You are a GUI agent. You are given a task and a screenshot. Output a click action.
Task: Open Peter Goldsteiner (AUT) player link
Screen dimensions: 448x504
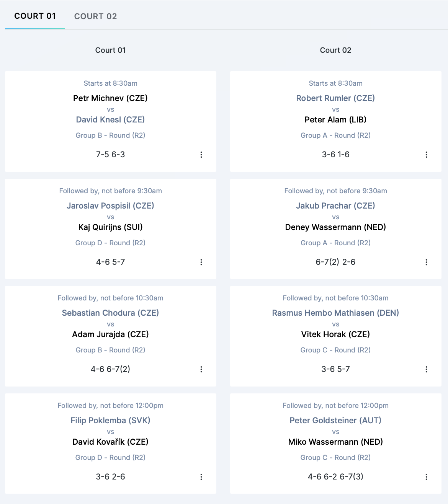[335, 421]
